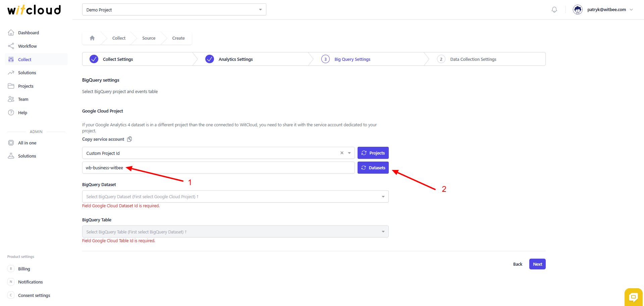Go to the Collect Settings step
Screen dimensions: 644x306
tap(117, 59)
